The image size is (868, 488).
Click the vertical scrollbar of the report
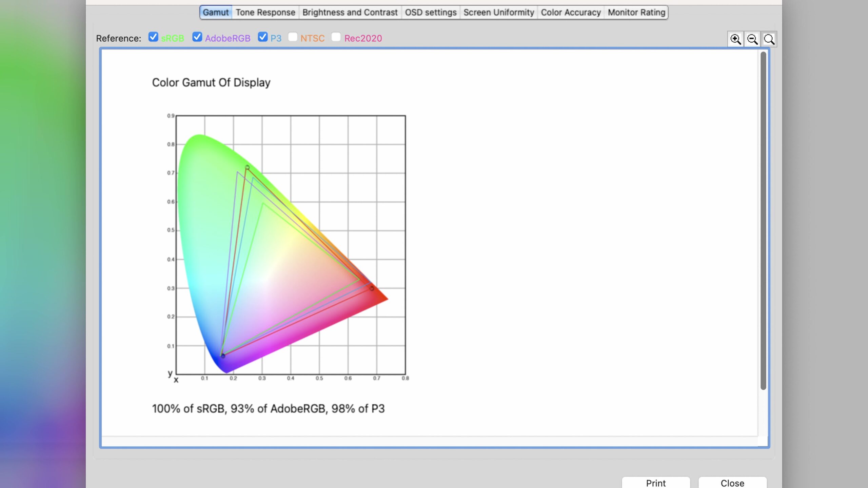(763, 221)
